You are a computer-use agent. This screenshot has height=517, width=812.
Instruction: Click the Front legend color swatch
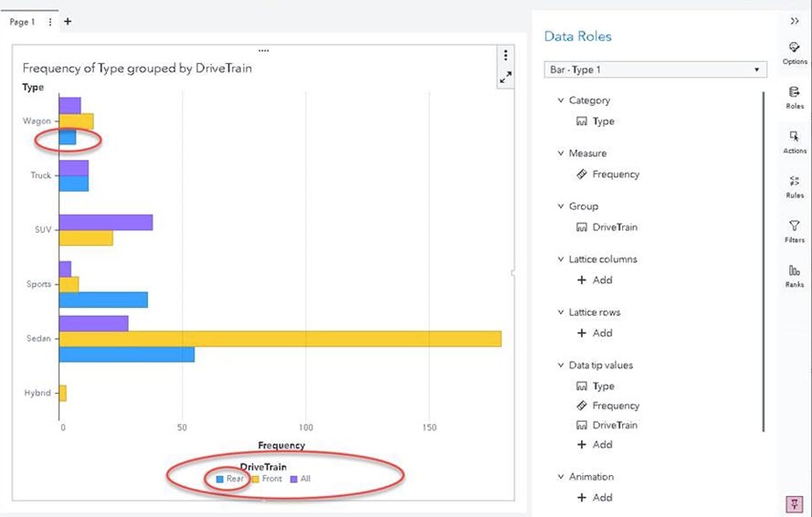[255, 480]
